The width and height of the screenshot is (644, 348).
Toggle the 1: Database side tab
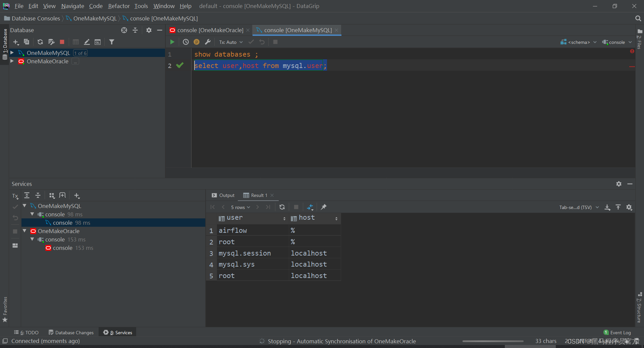tap(5, 44)
